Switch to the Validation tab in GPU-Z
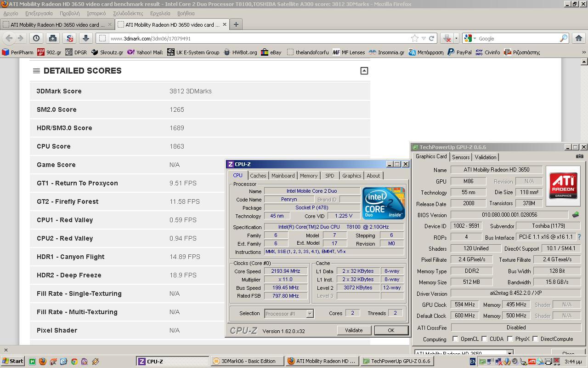 tap(485, 157)
